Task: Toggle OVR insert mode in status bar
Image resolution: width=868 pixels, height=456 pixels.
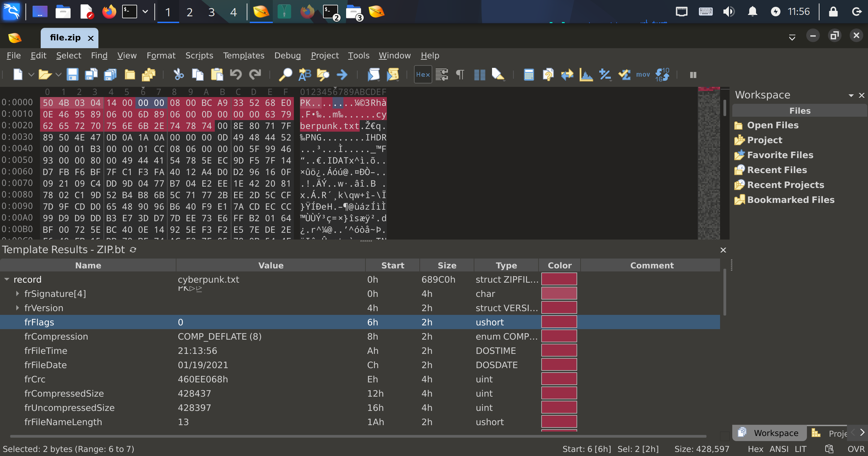Action: [x=856, y=449]
